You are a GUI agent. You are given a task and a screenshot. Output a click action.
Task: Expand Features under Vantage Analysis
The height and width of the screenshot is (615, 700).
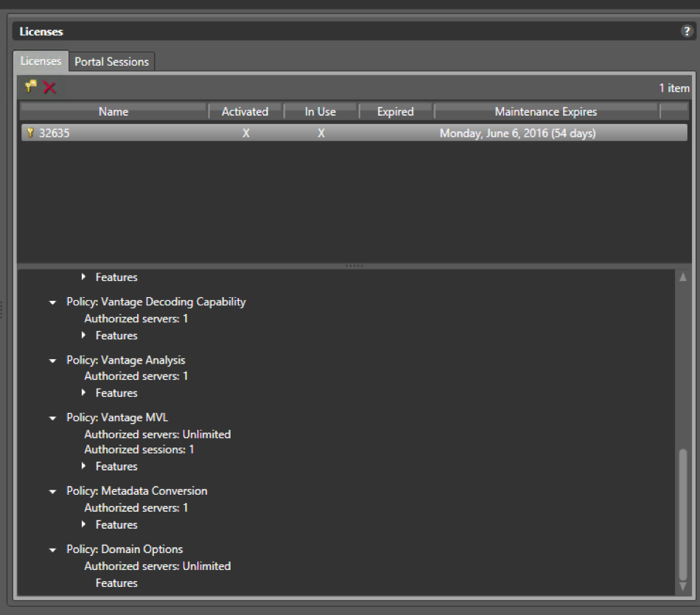[83, 392]
